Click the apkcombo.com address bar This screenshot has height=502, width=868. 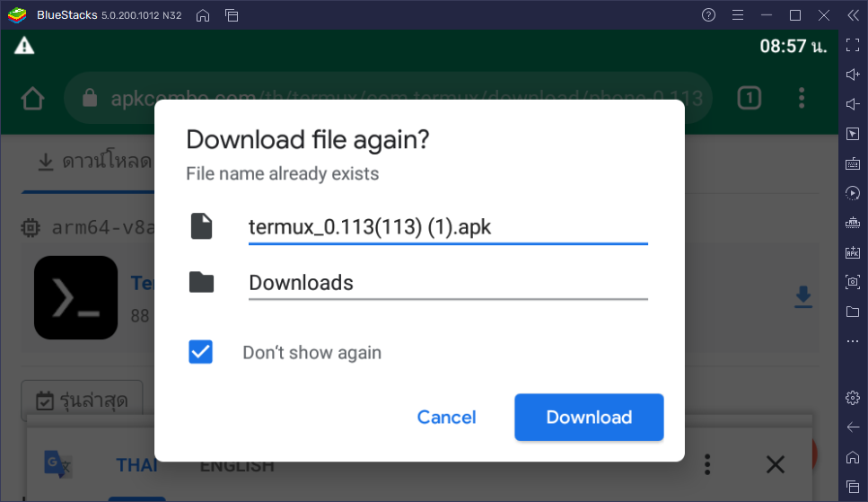pos(388,98)
